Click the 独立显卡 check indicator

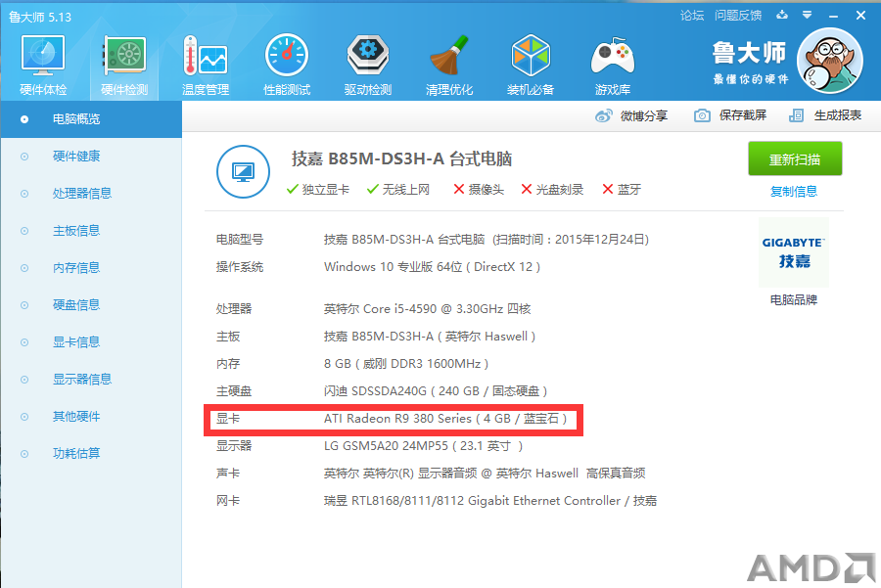tap(317, 189)
